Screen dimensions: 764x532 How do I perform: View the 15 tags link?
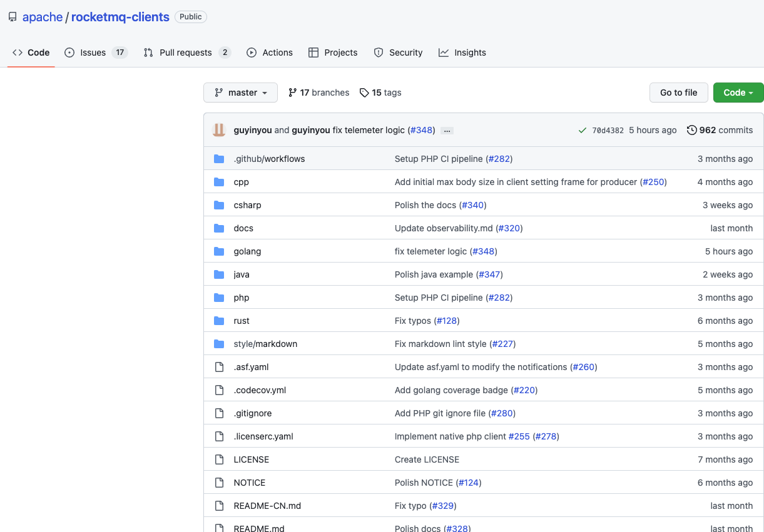pyautogui.click(x=380, y=93)
